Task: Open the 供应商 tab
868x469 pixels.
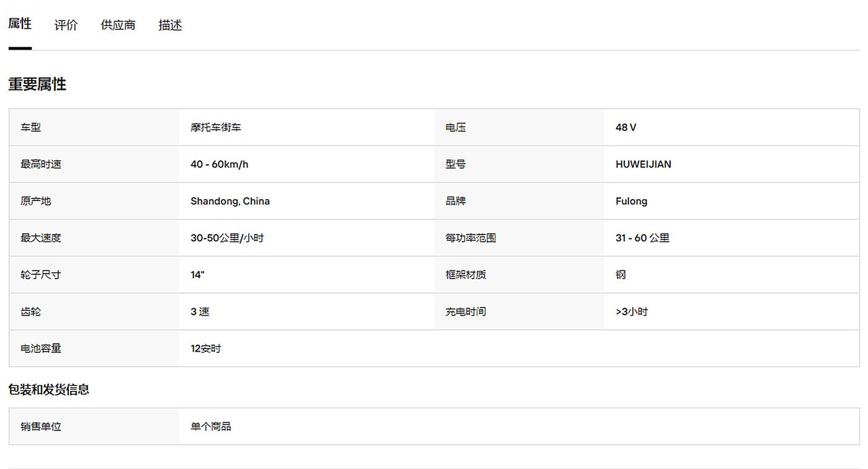Action: pos(118,25)
